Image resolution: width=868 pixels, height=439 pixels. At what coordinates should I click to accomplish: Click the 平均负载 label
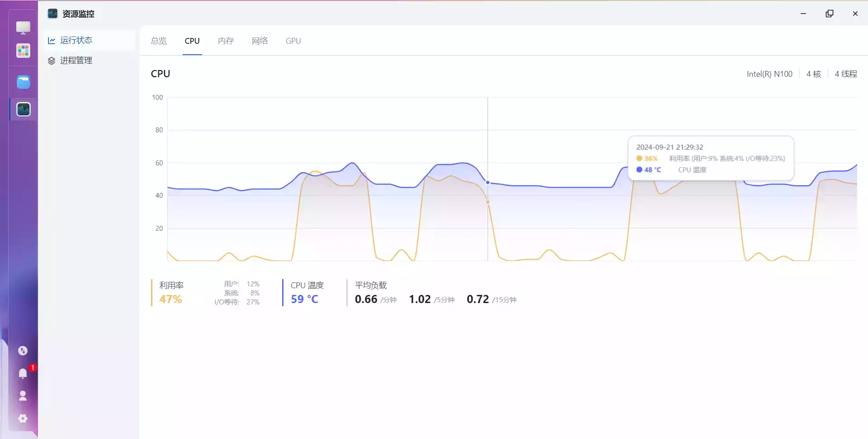click(371, 285)
